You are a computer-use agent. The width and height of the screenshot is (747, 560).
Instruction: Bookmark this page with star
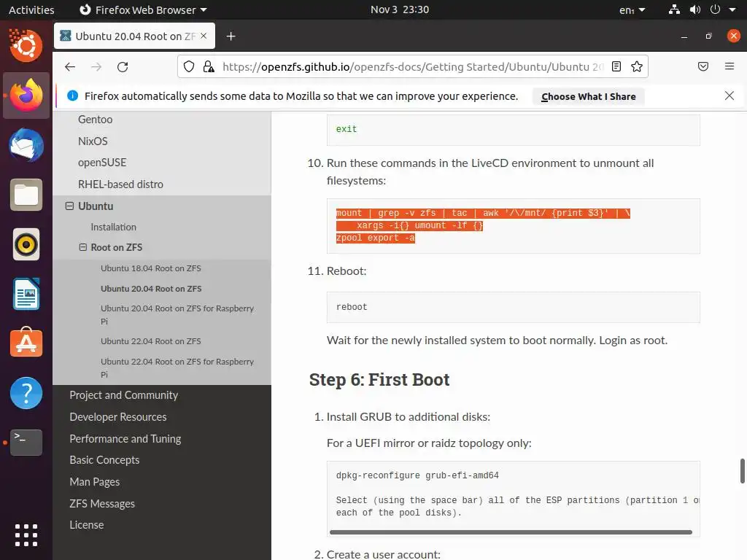[637, 66]
